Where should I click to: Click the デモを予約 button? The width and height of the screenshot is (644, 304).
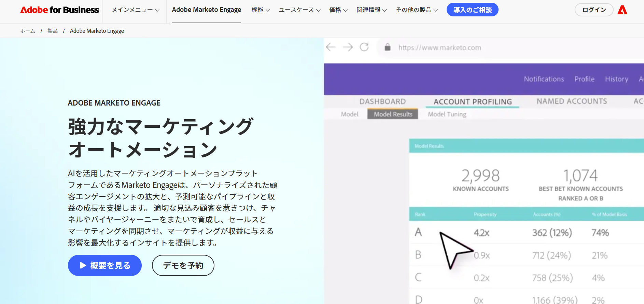183,265
